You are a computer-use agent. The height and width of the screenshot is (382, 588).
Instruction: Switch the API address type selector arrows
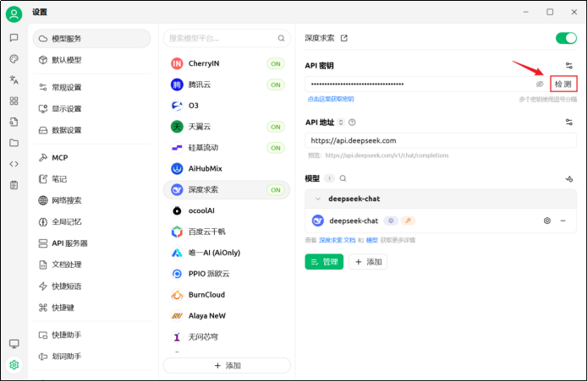click(x=340, y=122)
